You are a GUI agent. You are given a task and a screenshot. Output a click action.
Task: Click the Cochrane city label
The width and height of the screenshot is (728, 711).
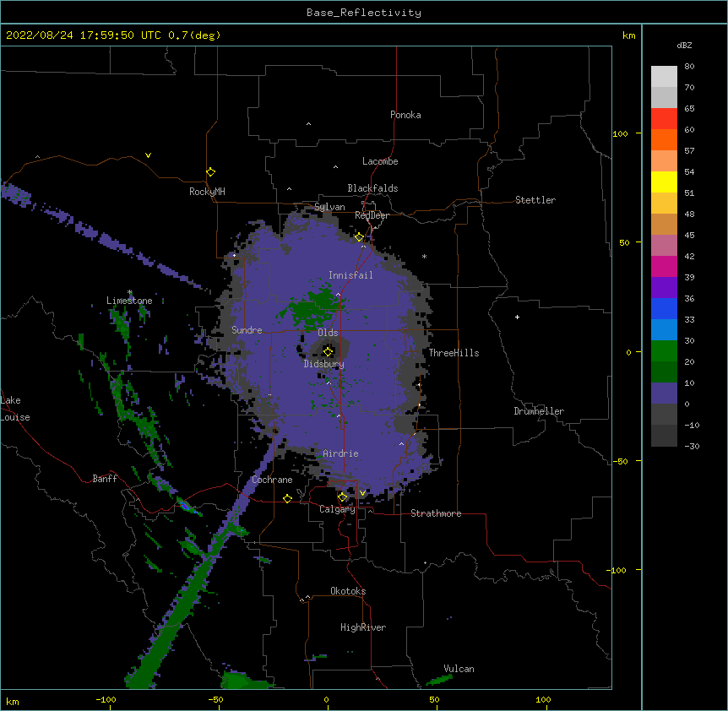point(272,480)
